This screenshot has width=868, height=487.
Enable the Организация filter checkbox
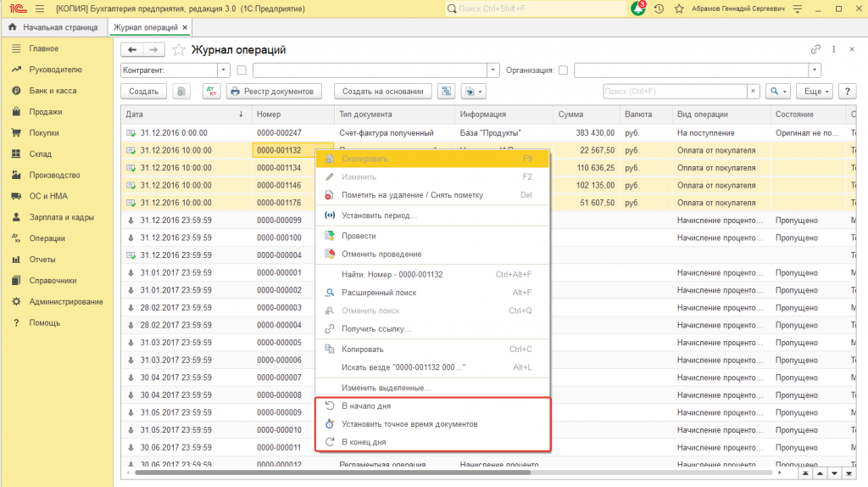564,70
